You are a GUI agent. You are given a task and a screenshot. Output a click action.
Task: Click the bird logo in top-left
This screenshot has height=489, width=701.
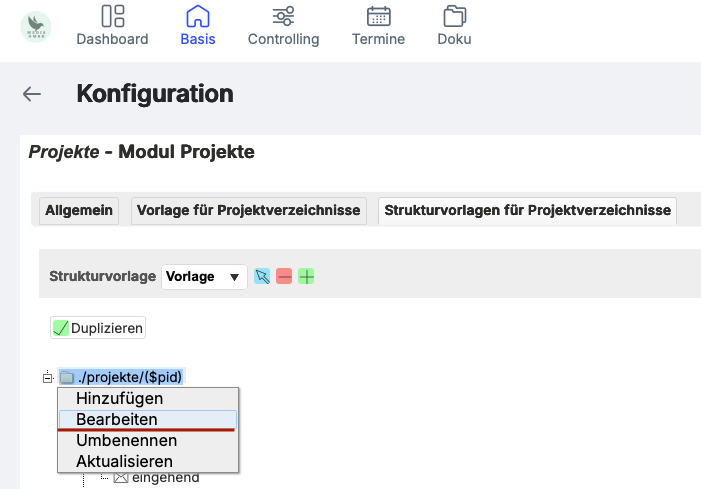click(x=36, y=26)
